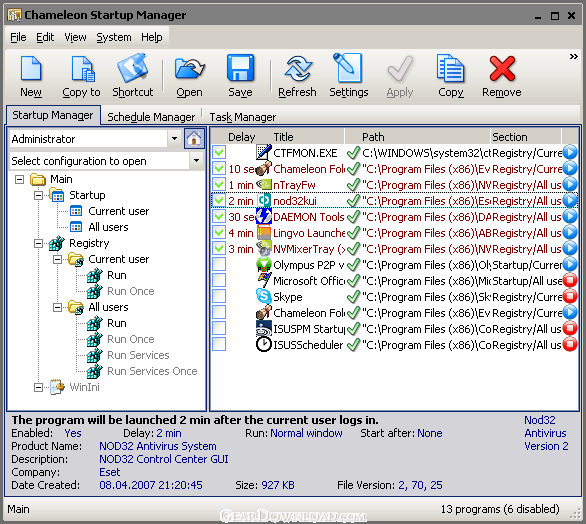Viewport: 586px width, 524px height.
Task: Open the File menu
Action: (x=18, y=37)
